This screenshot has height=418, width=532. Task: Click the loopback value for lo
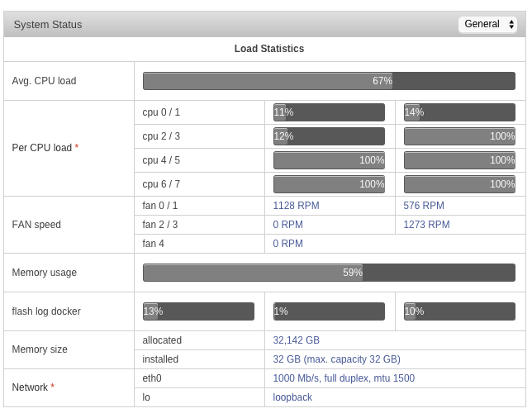[x=292, y=397]
